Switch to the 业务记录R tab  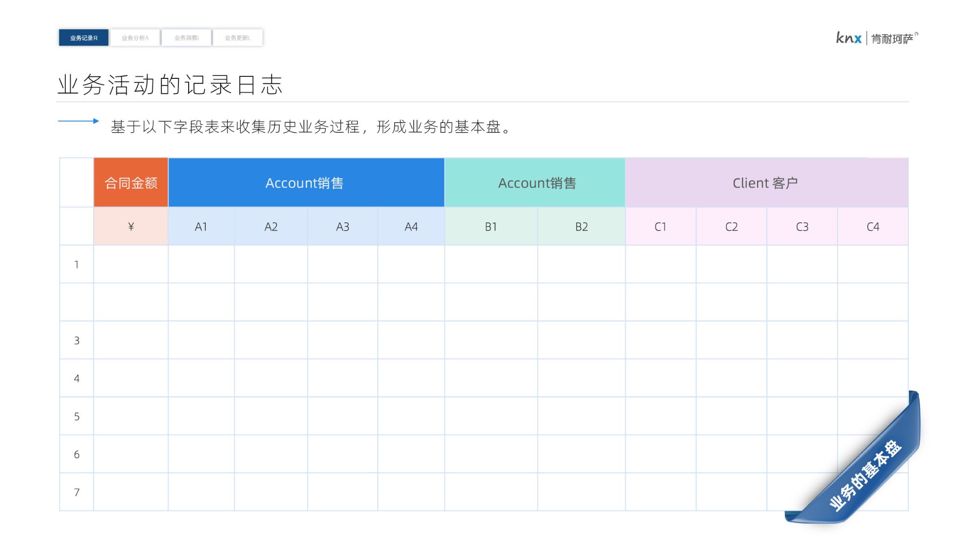pyautogui.click(x=83, y=38)
